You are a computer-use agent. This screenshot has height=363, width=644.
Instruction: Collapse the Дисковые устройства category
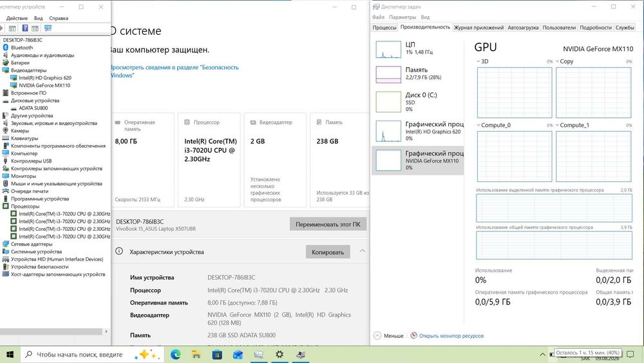coord(35,101)
